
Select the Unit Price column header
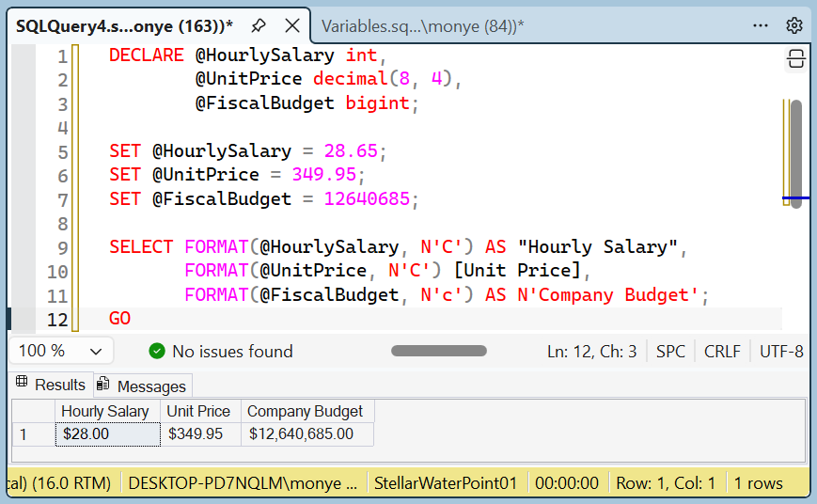coord(200,411)
